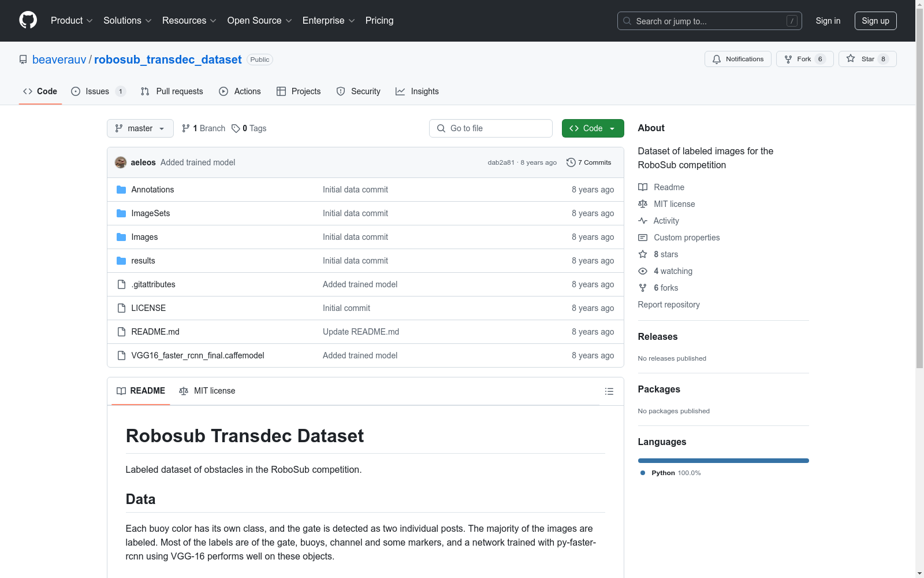Open the 'Initial commit' message on LICENSE row
The image size is (924, 578).
(x=346, y=308)
